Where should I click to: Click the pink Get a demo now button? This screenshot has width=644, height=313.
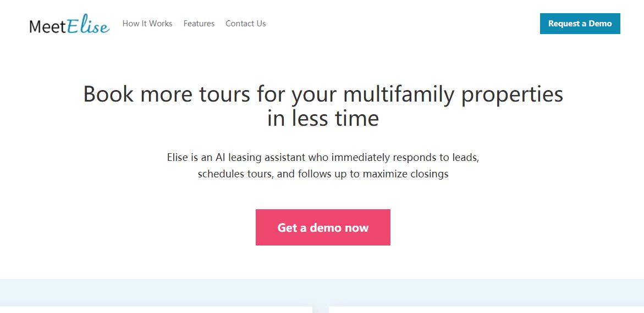pos(323,227)
